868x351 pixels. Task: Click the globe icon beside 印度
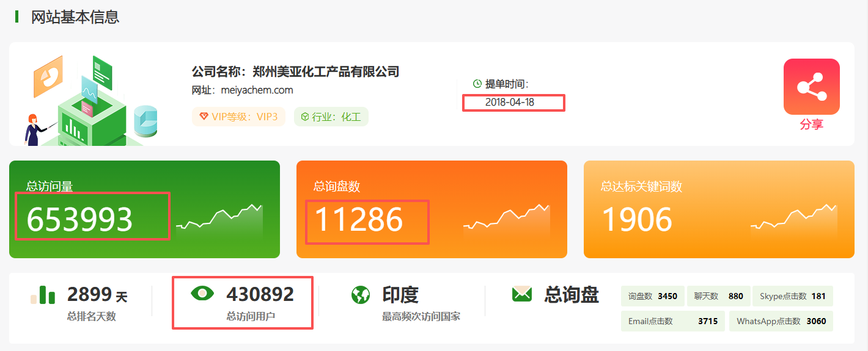tap(361, 295)
